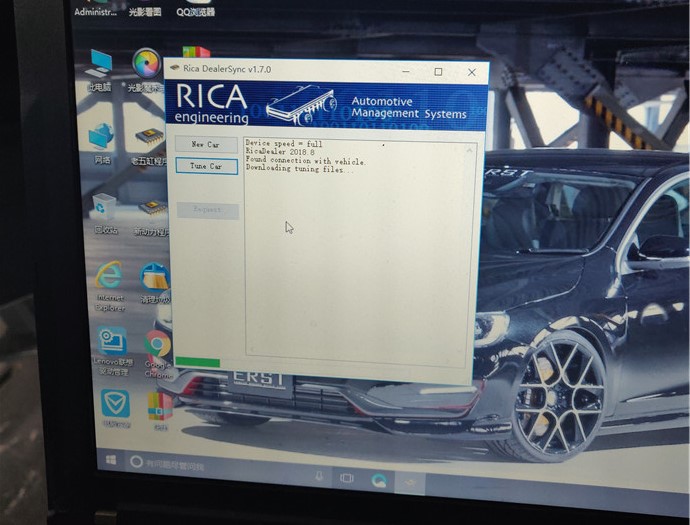Select the 光影看图 desktop label
690x525 pixels.
click(x=145, y=12)
